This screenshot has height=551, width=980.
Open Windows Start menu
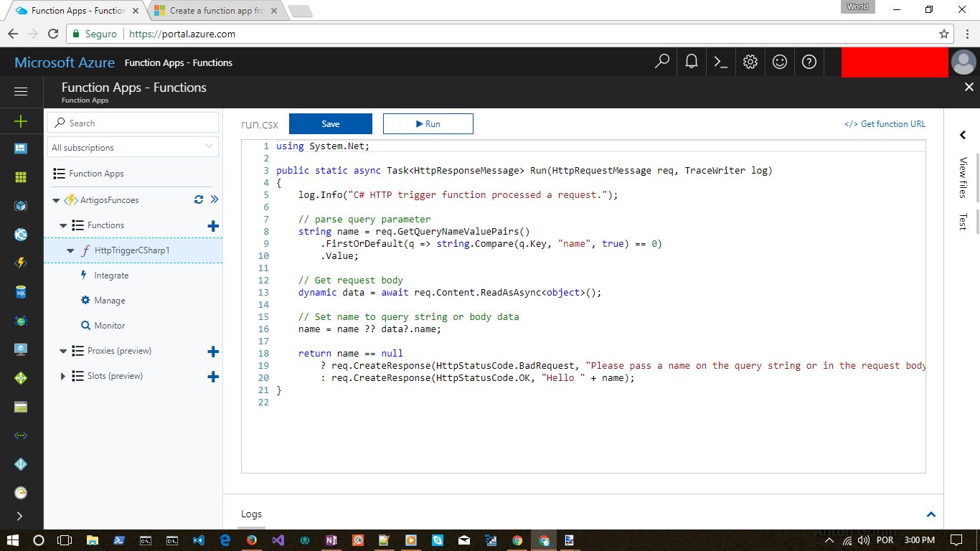tap(12, 540)
